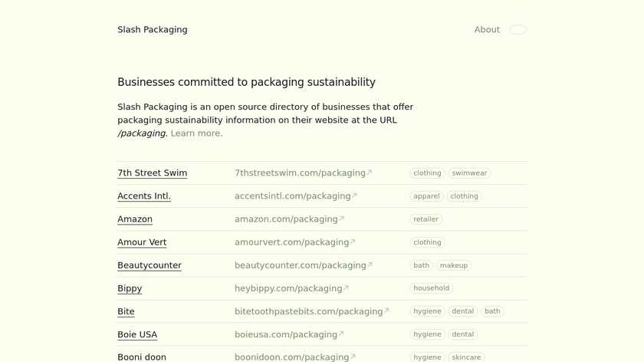Open the 7th Street Swim business entry

coord(152,173)
